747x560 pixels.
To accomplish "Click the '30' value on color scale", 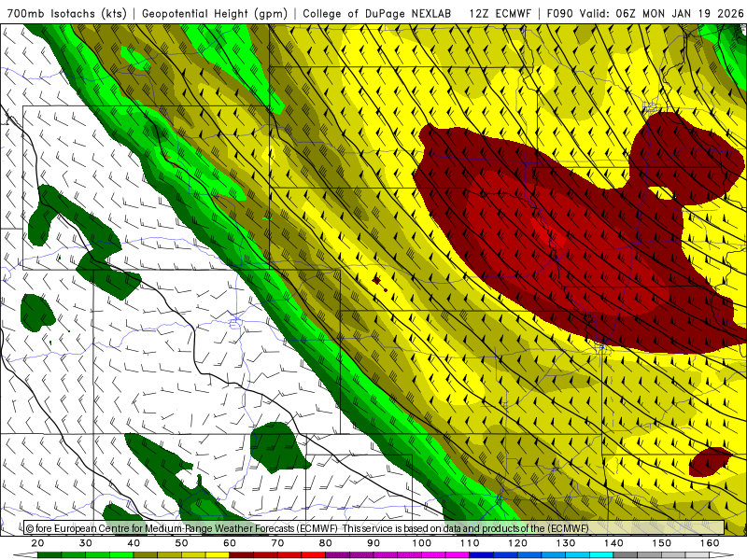I will point(86,543).
